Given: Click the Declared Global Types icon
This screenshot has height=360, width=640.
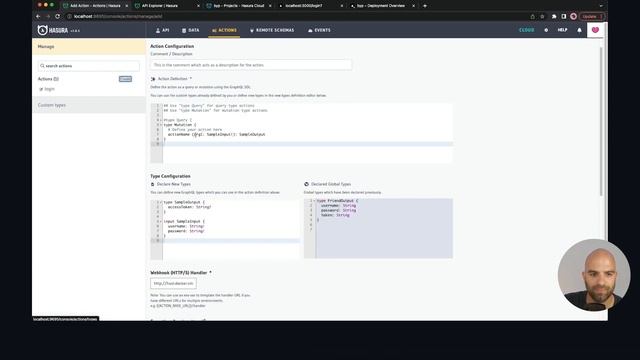Looking at the screenshot, I should [307, 184].
